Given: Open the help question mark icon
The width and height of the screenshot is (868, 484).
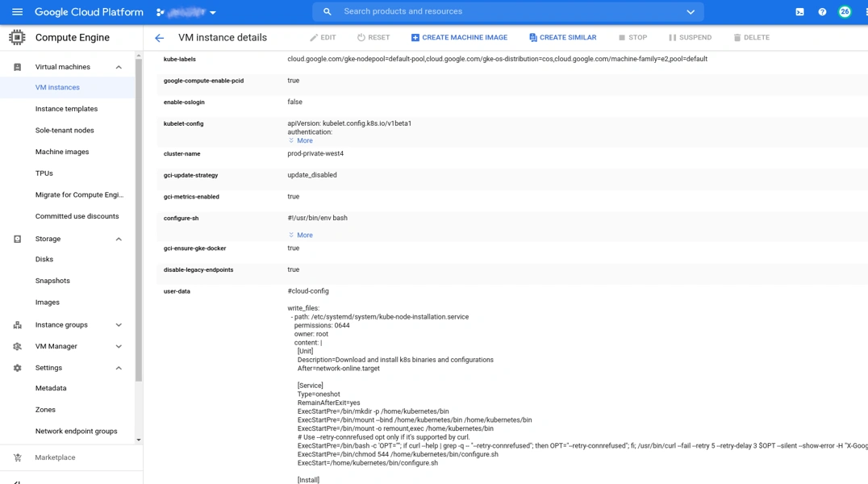Looking at the screenshot, I should (x=822, y=11).
